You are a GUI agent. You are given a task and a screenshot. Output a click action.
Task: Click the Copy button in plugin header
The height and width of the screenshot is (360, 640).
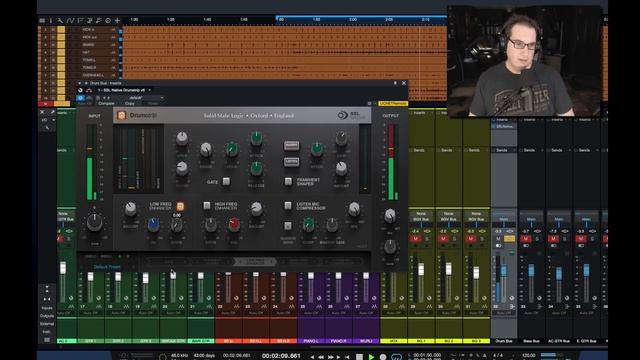coord(130,104)
